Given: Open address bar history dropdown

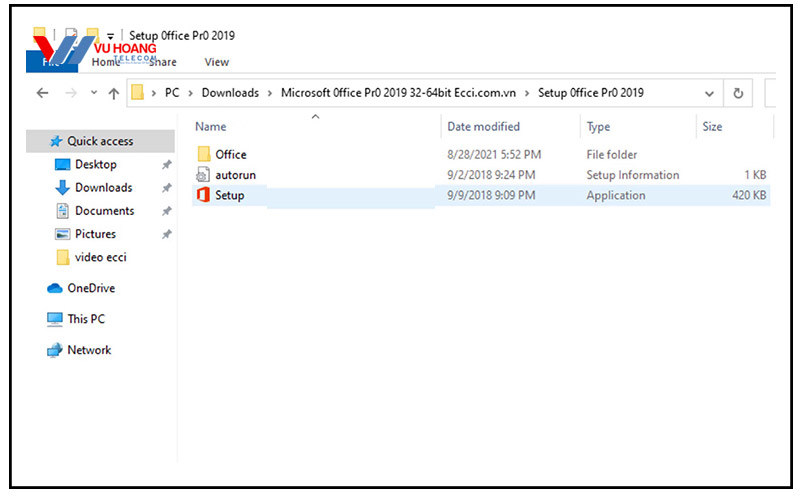Looking at the screenshot, I should 709,94.
